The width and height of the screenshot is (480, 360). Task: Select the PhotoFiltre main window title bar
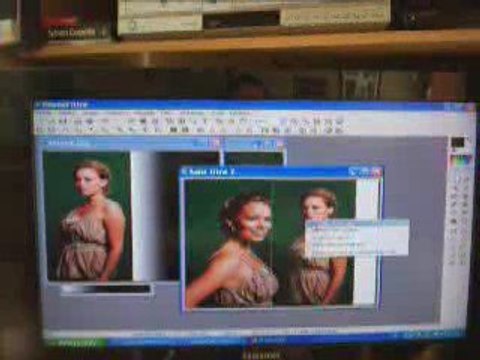tap(255, 105)
